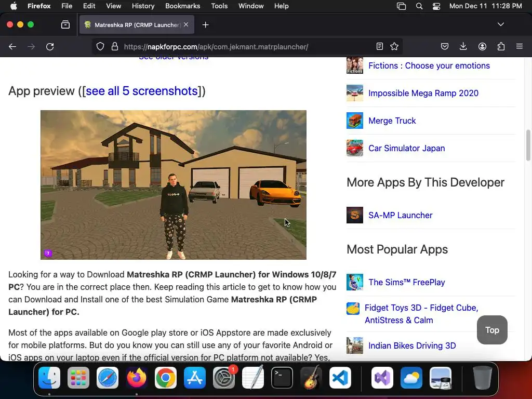
Task: Click the Merge Truck app icon
Action: [x=354, y=121]
